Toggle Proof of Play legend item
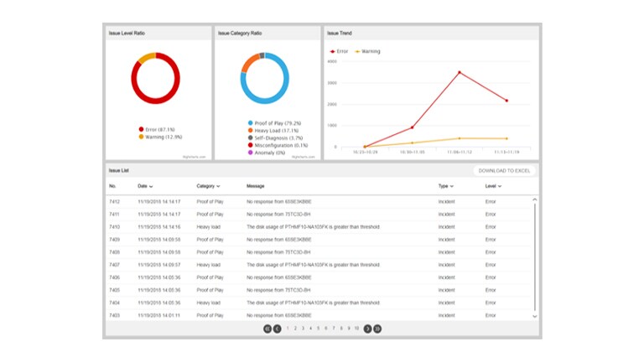Image resolution: width=644 pixels, height=362 pixels. click(274, 123)
